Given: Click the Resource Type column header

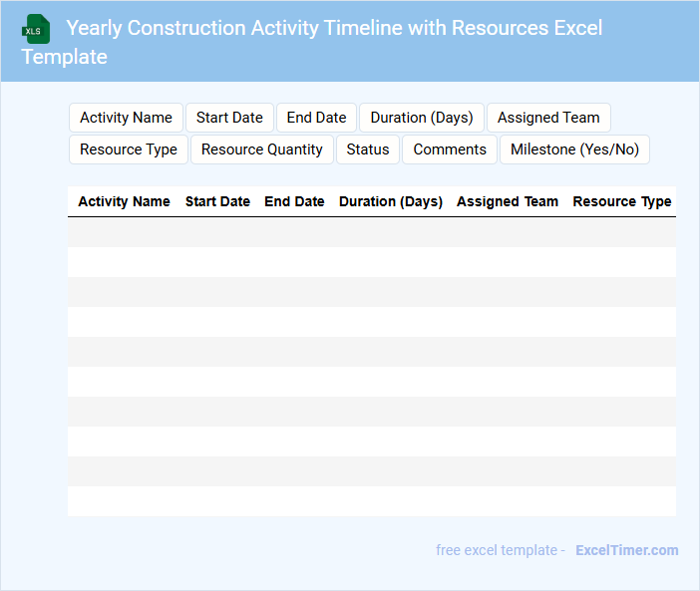Looking at the screenshot, I should tap(622, 201).
